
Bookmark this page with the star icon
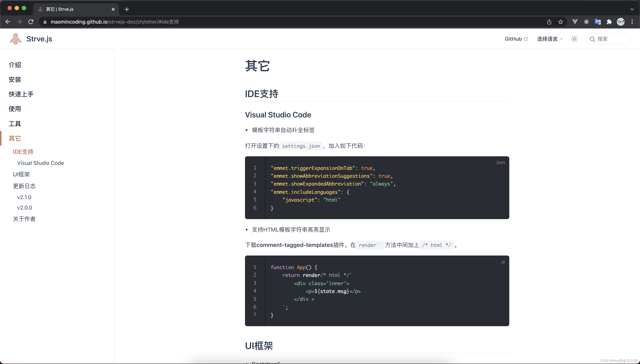[x=561, y=22]
